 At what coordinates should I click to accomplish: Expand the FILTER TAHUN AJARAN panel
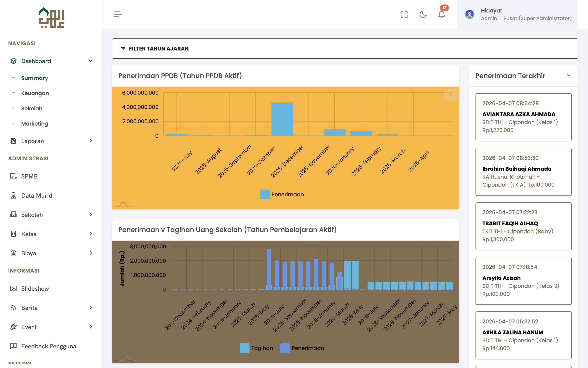click(x=345, y=49)
